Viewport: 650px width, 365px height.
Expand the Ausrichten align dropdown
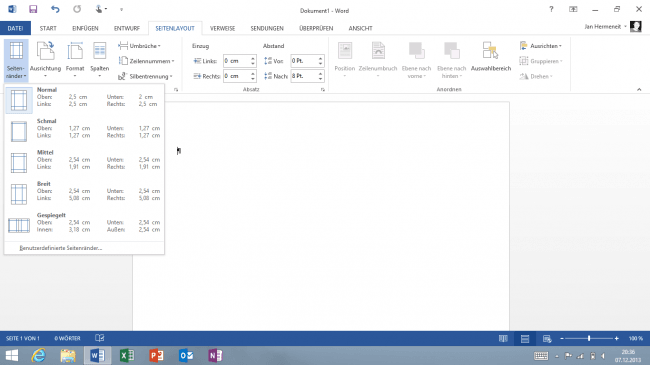(x=541, y=46)
